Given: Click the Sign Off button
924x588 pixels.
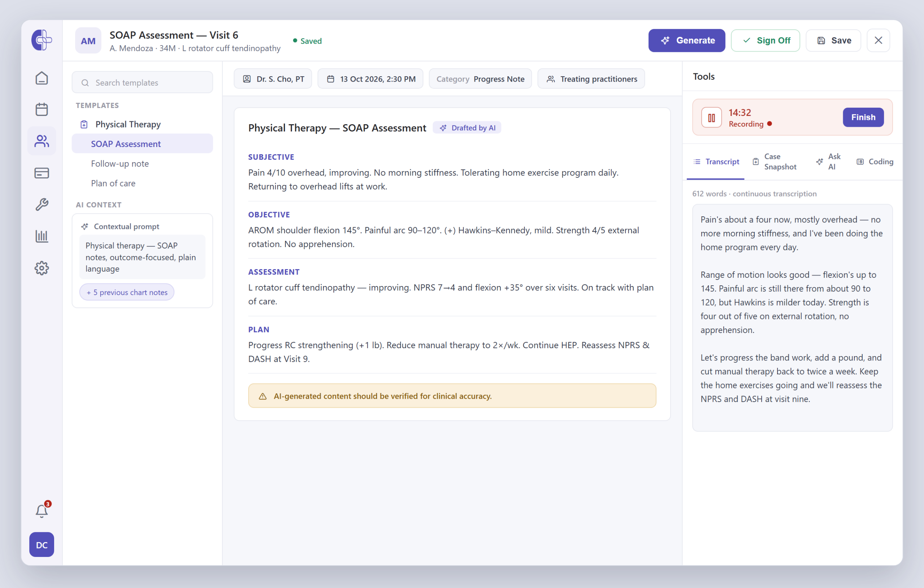Looking at the screenshot, I should (x=765, y=40).
